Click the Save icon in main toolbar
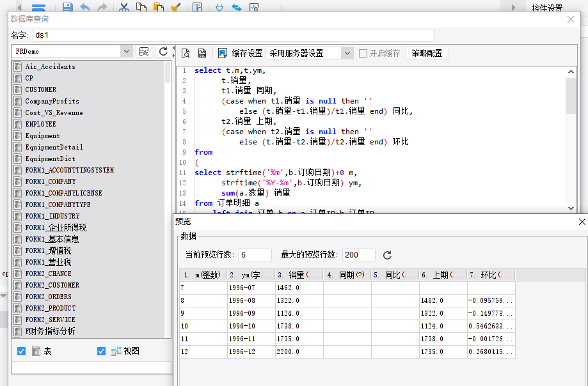The width and height of the screenshot is (588, 386). click(67, 7)
